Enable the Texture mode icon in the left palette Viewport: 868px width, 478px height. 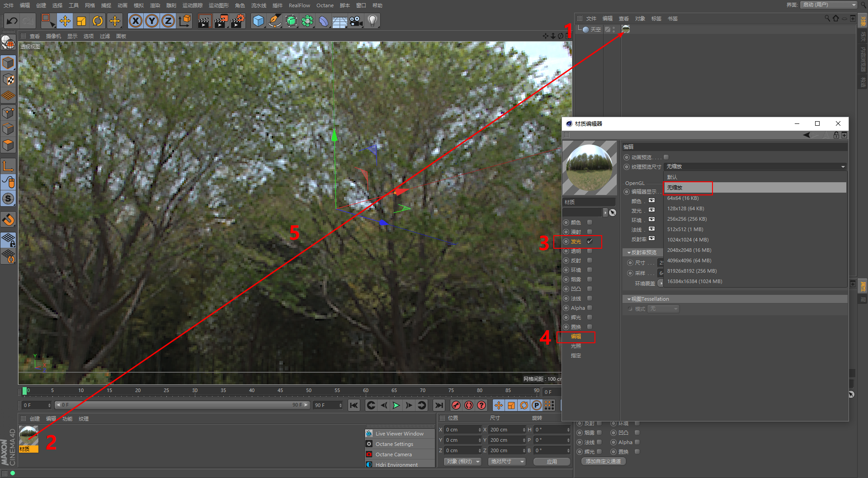[9, 80]
